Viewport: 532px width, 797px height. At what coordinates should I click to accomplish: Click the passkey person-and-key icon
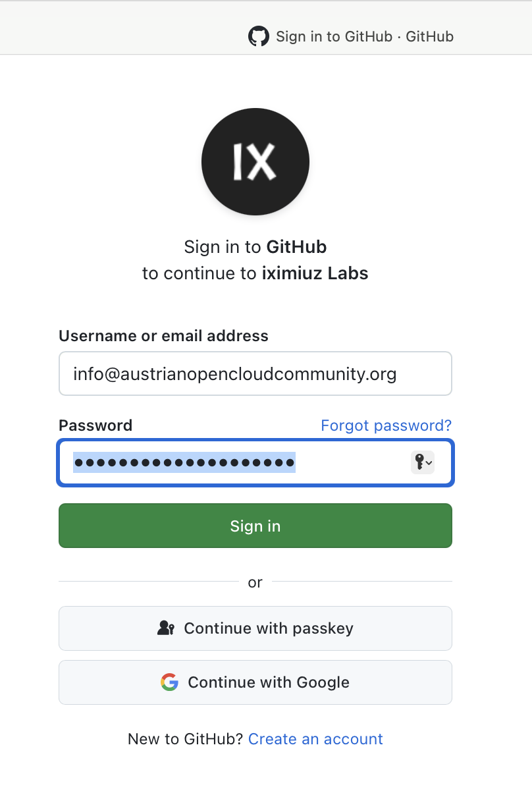tap(166, 628)
